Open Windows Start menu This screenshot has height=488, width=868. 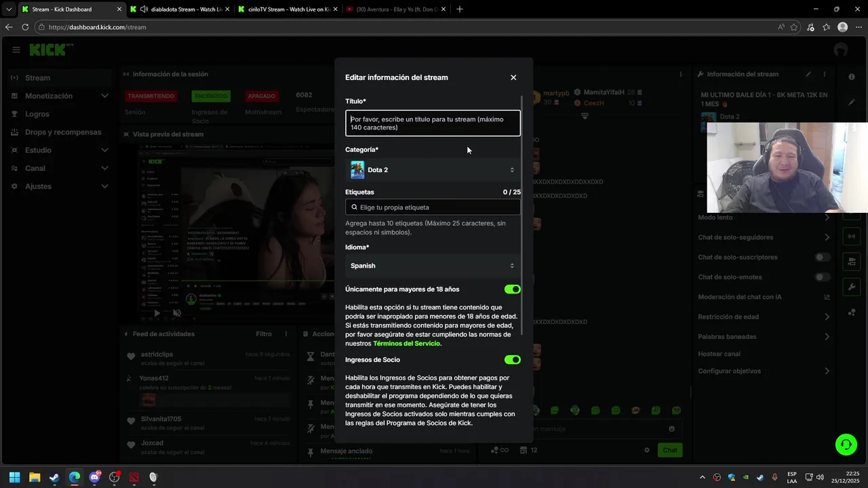coord(14,477)
